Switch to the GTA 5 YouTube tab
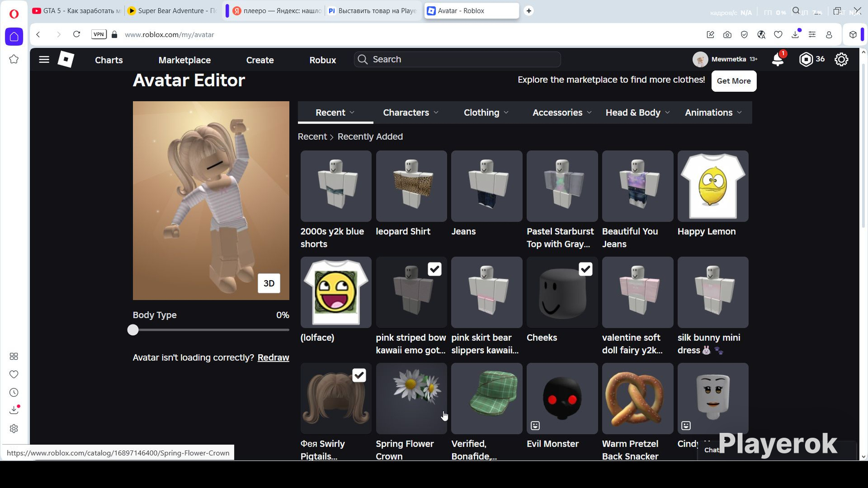The width and height of the screenshot is (868, 488). pyautogui.click(x=77, y=11)
